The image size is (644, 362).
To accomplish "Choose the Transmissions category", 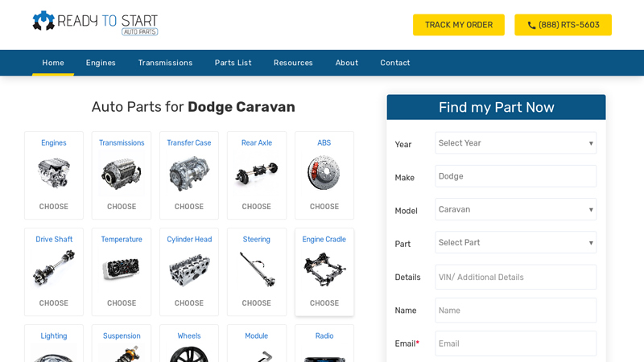I will point(122,207).
